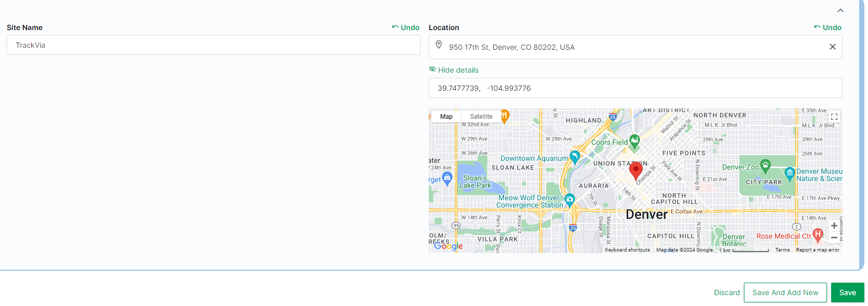Select Meow Wolf Denver camera marker
This screenshot has height=306, width=868.
click(x=569, y=200)
